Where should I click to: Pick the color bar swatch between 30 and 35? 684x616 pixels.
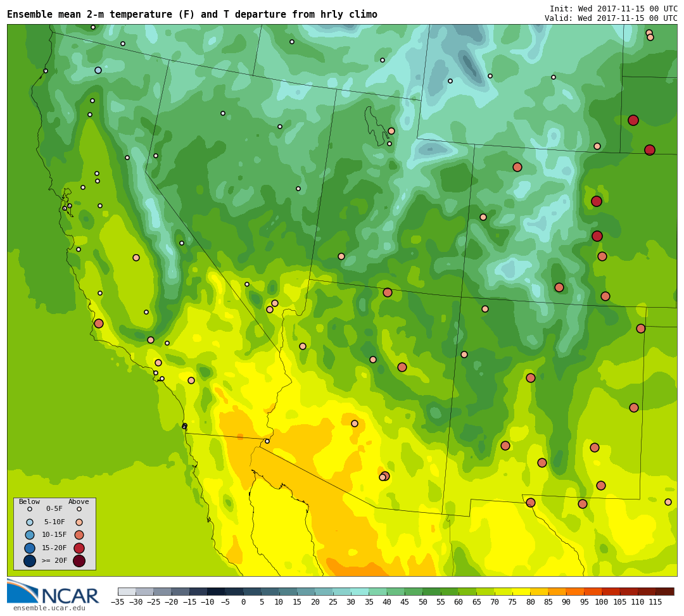pos(360,591)
